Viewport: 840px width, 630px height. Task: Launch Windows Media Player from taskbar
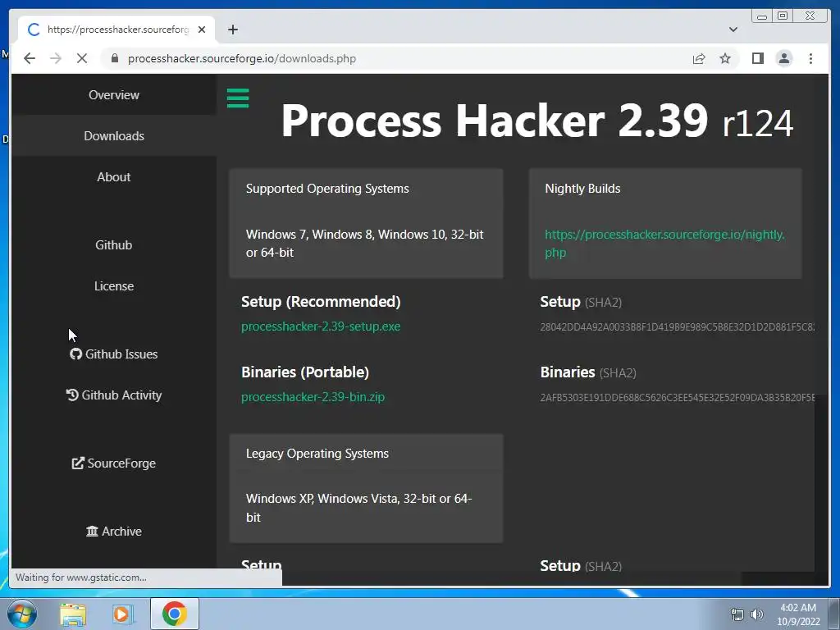coord(122,614)
